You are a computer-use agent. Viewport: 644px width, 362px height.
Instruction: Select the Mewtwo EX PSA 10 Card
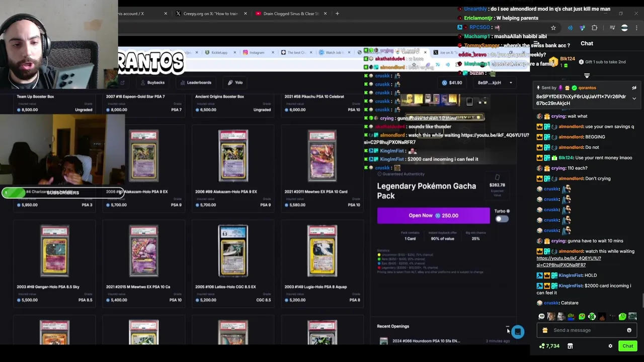[323, 169]
